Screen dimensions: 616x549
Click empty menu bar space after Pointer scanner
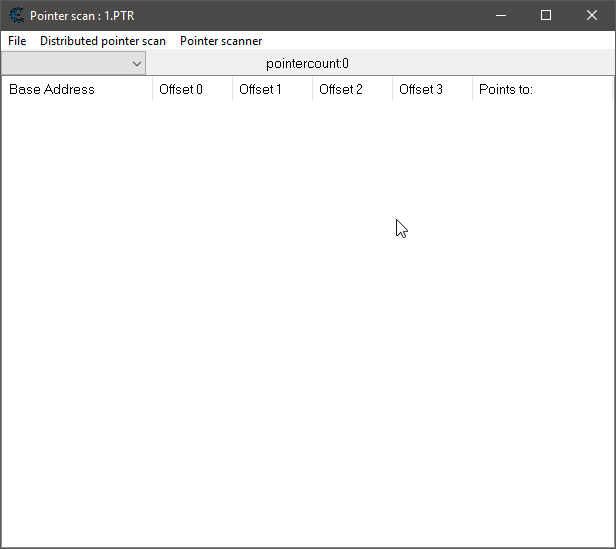[x=440, y=41]
